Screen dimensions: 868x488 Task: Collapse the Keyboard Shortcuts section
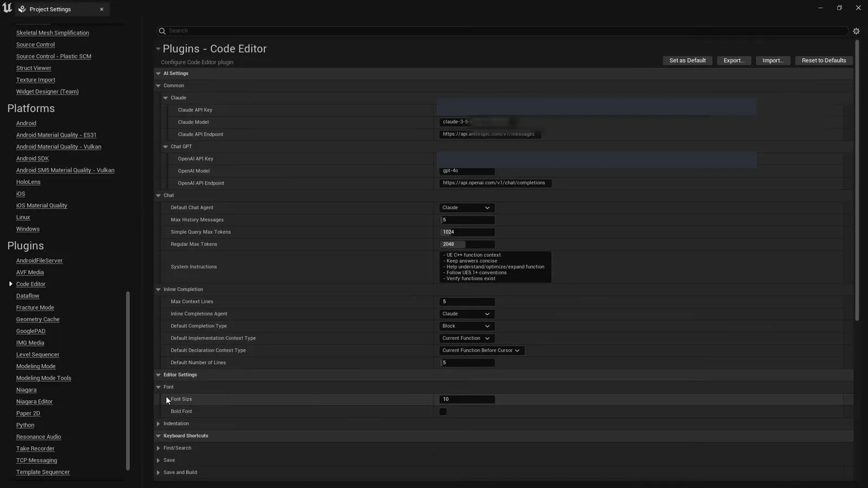pyautogui.click(x=158, y=436)
